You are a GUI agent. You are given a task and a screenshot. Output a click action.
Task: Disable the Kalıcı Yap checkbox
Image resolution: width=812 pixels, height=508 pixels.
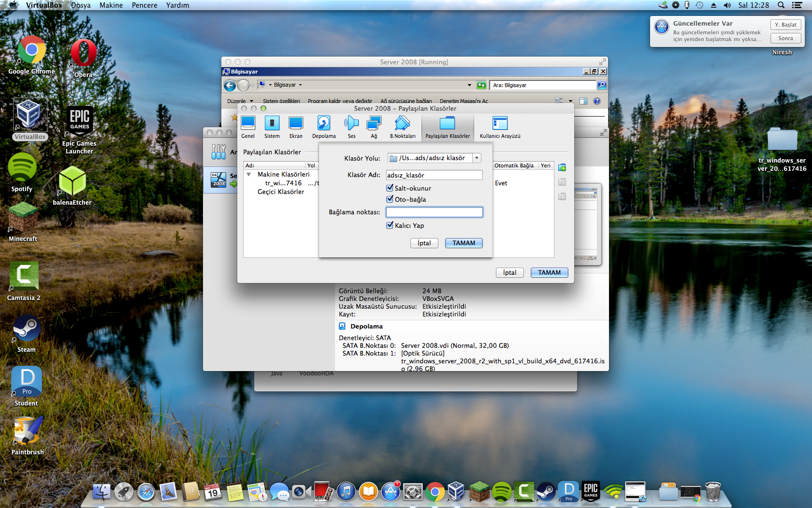point(390,225)
